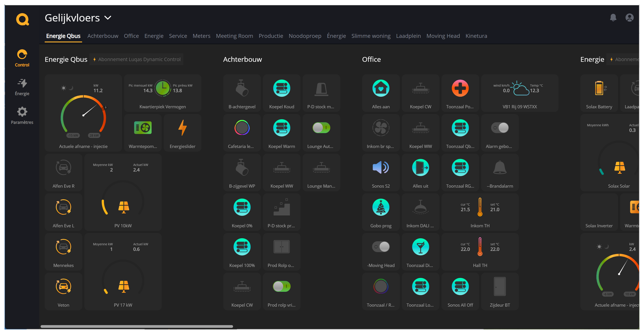Open the Cafetaria le... color wheel
The width and height of the screenshot is (644, 334).
point(242,128)
